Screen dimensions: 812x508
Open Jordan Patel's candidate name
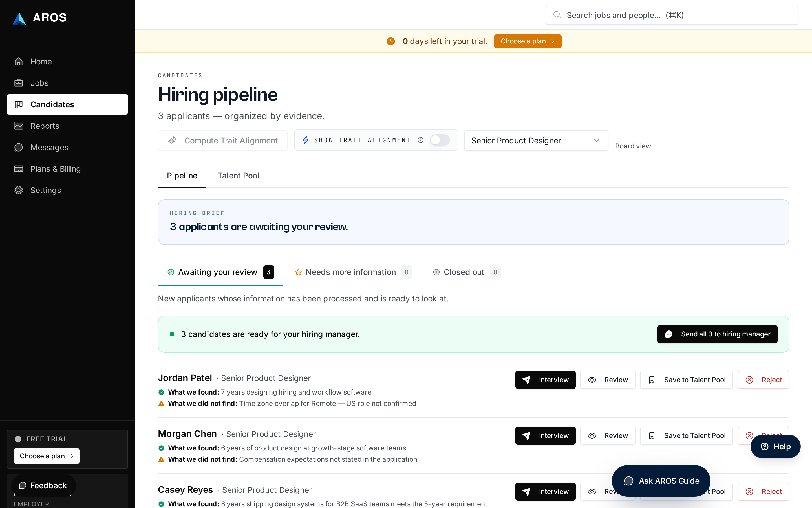point(185,378)
